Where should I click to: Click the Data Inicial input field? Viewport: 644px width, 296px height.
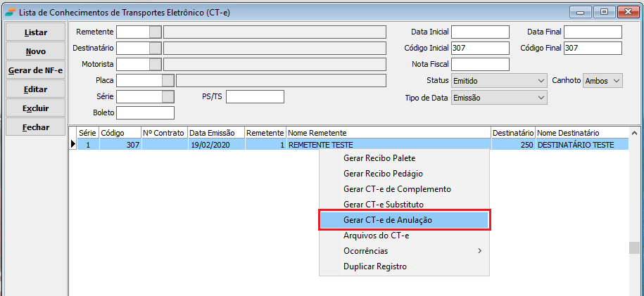coord(480,32)
